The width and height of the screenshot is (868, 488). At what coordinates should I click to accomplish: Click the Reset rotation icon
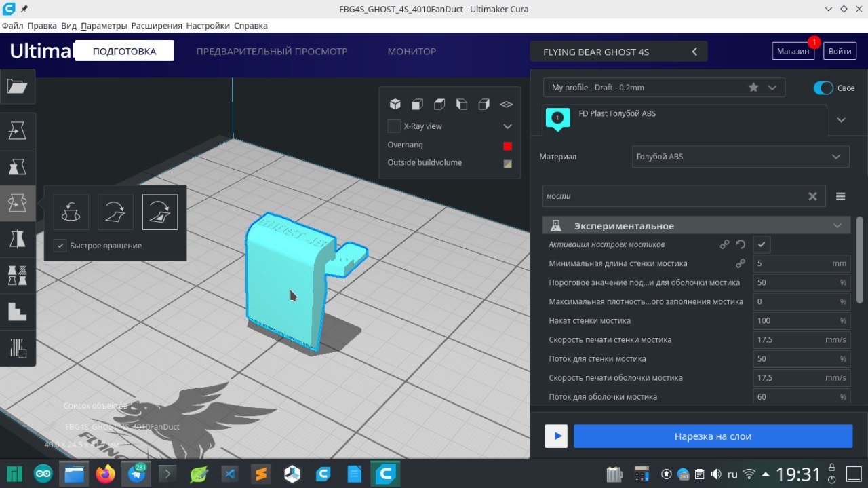[x=71, y=212]
